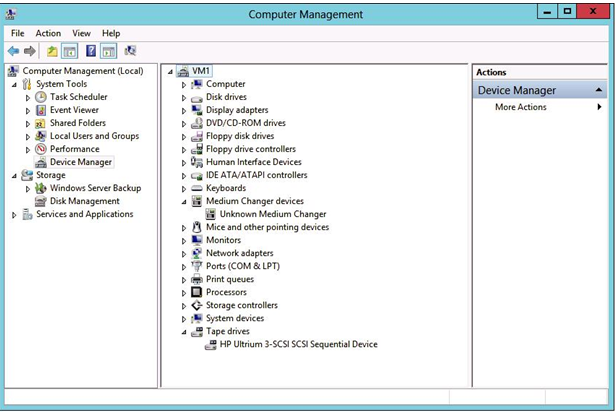Click the Forward arrow toolbar icon

(x=30, y=51)
